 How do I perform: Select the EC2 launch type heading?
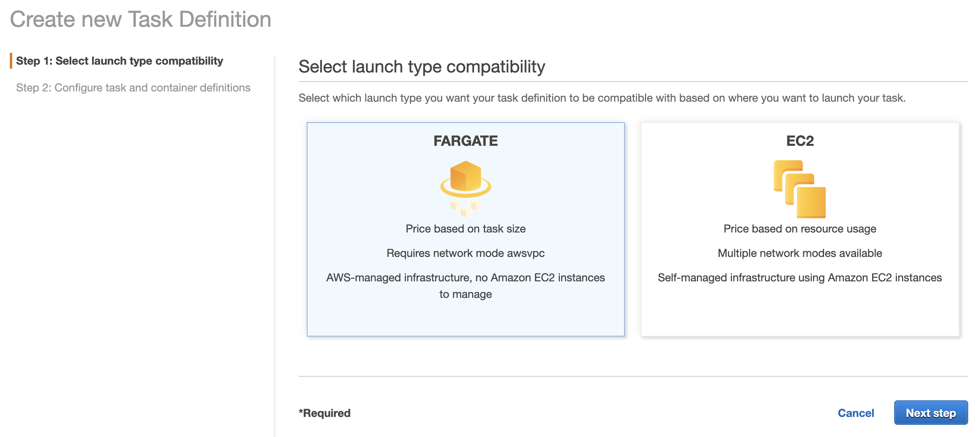tap(800, 141)
